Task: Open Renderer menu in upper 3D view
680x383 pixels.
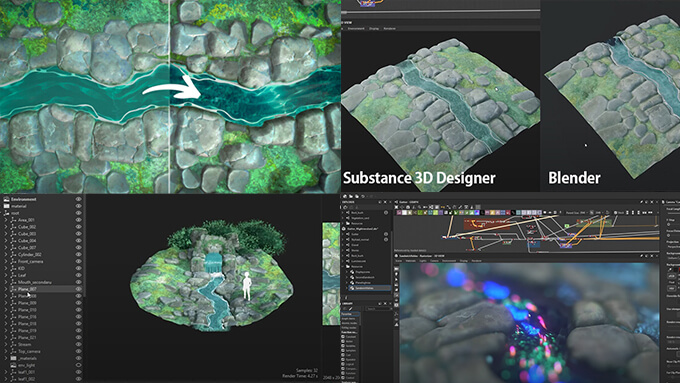Action: coord(389,28)
